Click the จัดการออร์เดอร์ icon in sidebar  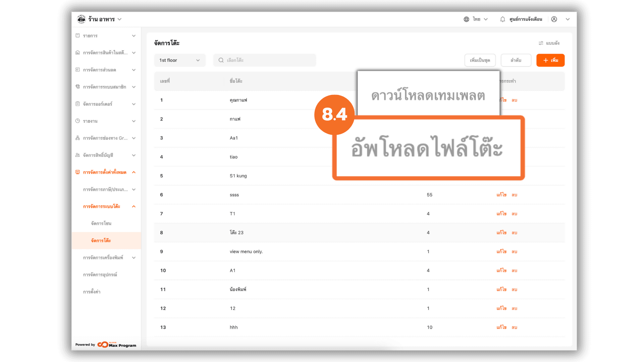77,104
